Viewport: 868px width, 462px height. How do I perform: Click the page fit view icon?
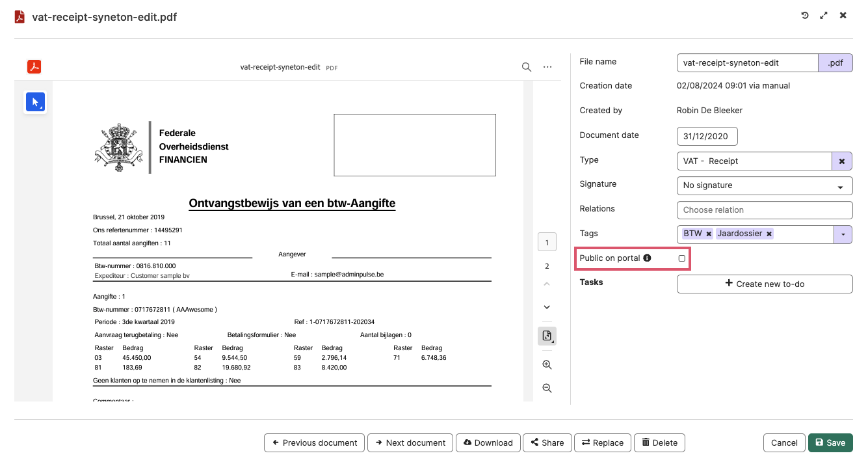pyautogui.click(x=547, y=336)
